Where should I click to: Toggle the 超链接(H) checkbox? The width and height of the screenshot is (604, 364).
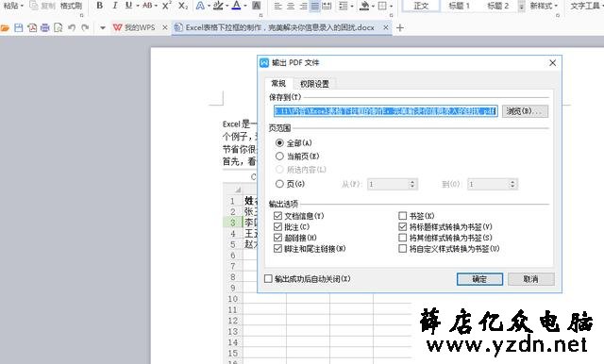277,238
